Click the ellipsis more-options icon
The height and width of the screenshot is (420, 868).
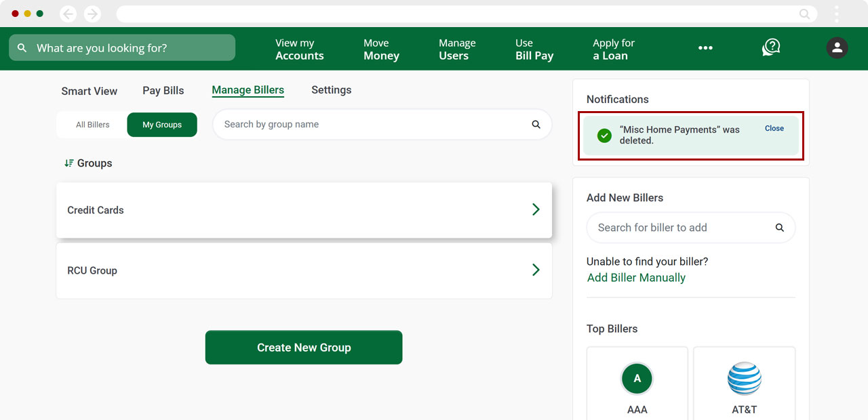click(705, 47)
